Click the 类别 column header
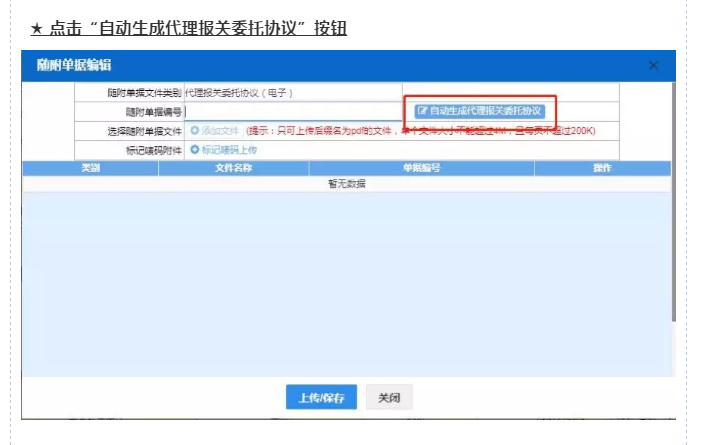 (x=90, y=168)
